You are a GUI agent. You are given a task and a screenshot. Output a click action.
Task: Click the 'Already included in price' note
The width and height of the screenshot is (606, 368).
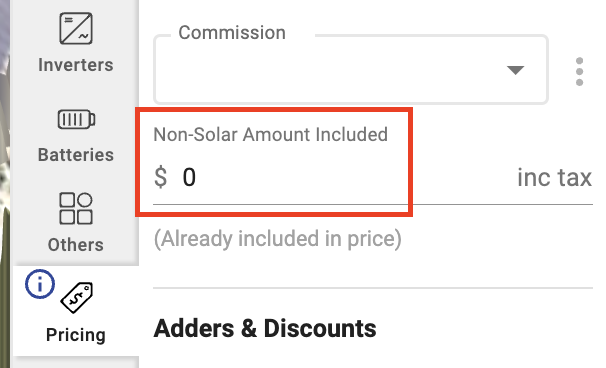click(x=277, y=239)
